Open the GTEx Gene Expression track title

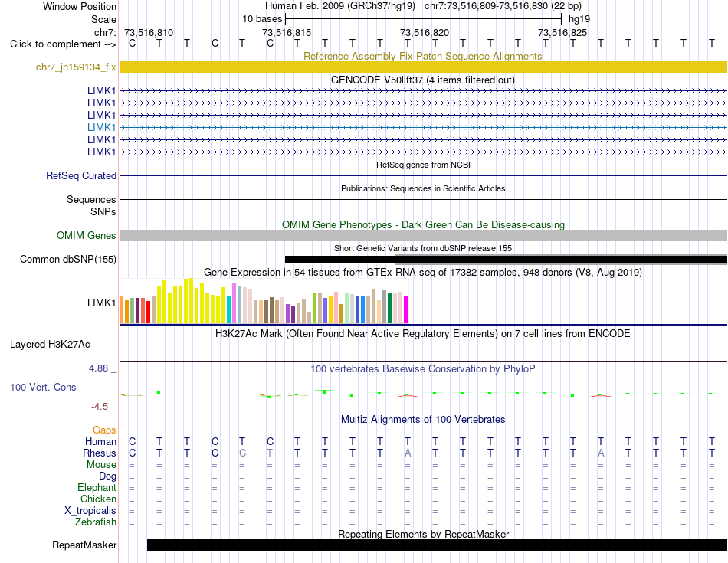(x=422, y=272)
